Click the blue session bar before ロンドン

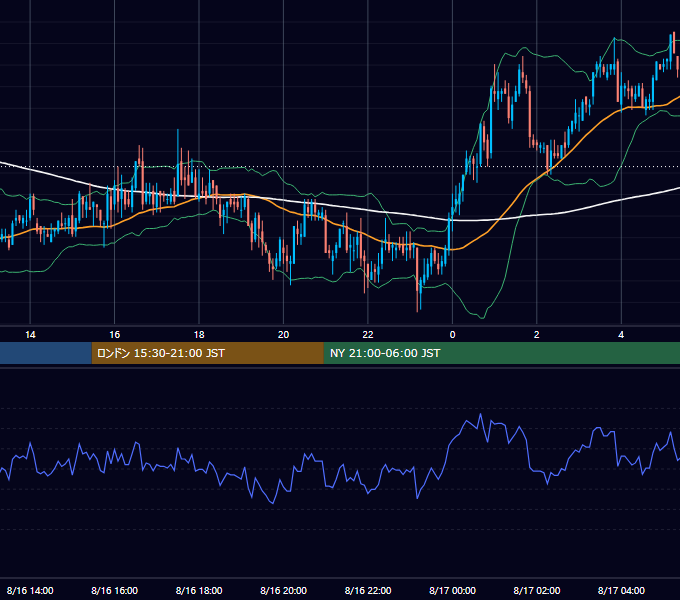click(x=46, y=353)
